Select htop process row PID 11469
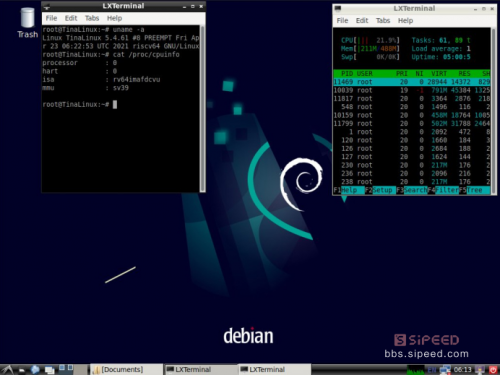The height and width of the screenshot is (375, 500). (x=412, y=82)
